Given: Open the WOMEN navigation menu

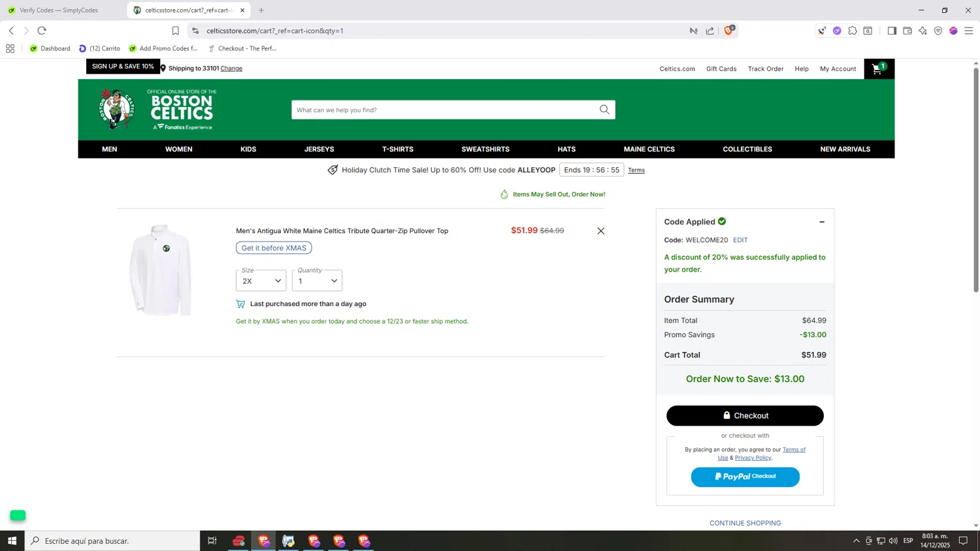Looking at the screenshot, I should point(178,150).
